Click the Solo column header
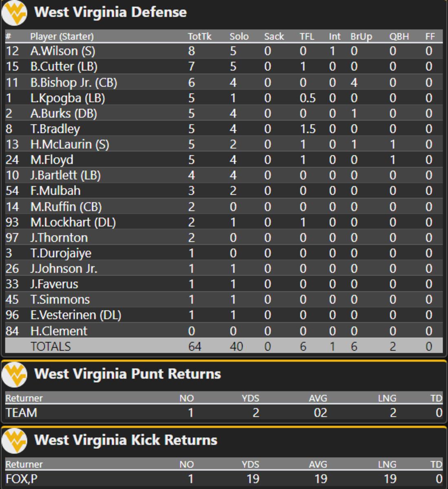The image size is (448, 489). (x=239, y=36)
